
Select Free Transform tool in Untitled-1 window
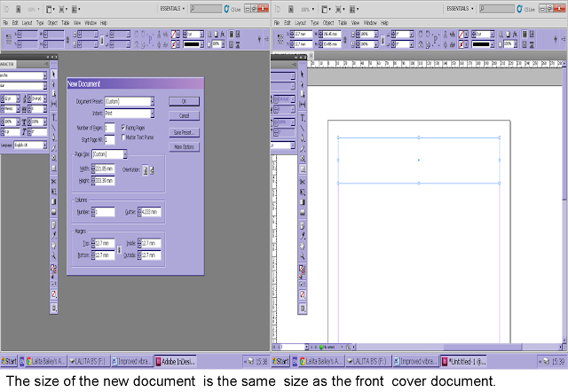pyautogui.click(x=303, y=192)
